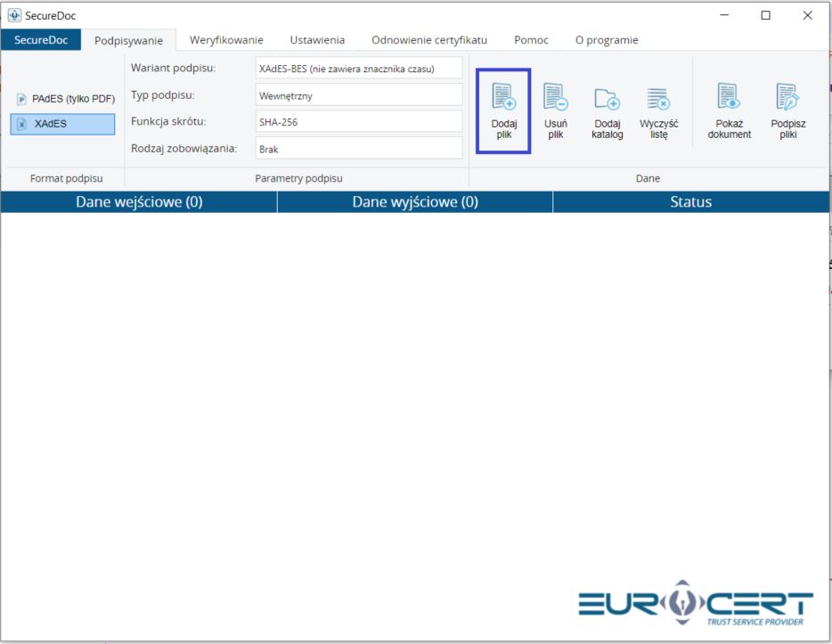The width and height of the screenshot is (832, 644).
Task: Open the SecureDoc main tab
Action: 41,40
